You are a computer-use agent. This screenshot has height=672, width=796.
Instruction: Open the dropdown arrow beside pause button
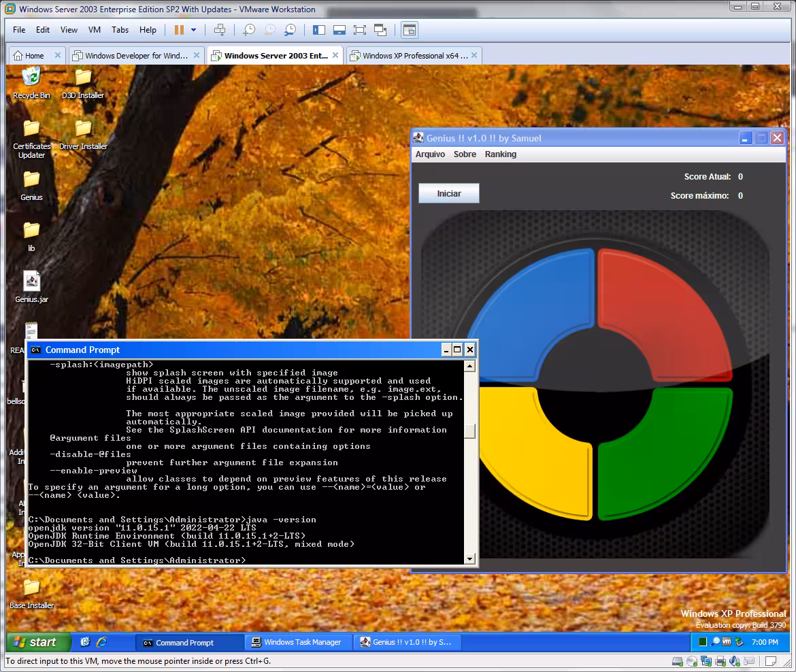(x=193, y=30)
